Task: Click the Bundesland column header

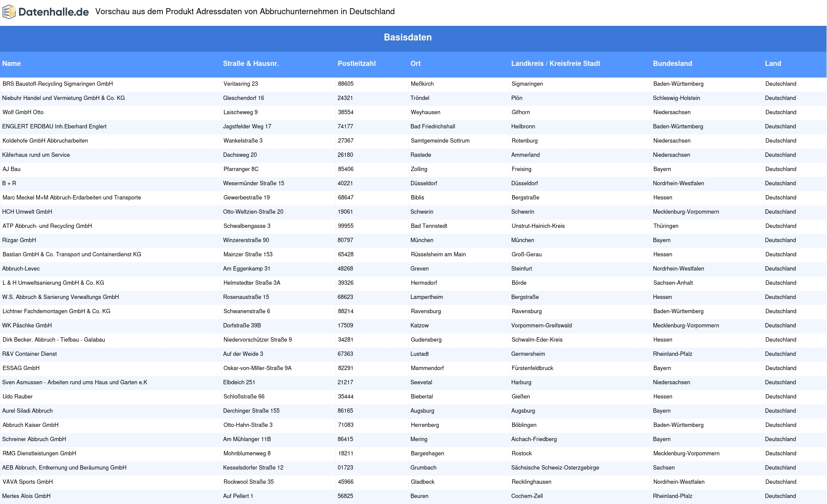Action: click(x=672, y=63)
